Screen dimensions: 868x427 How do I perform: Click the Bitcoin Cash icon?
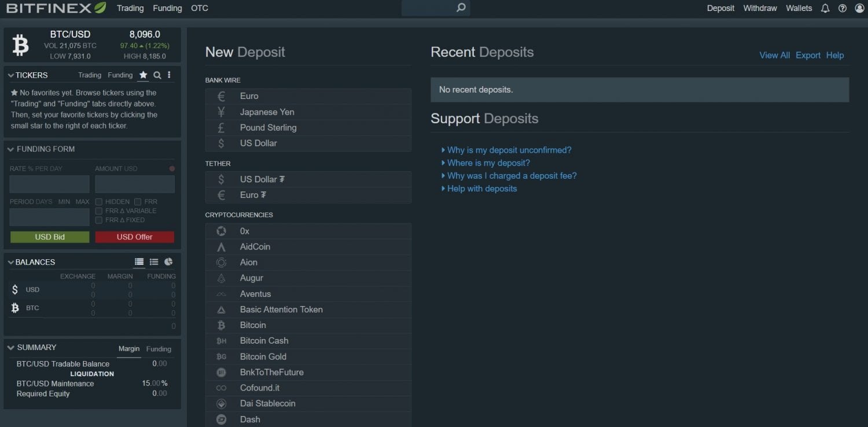[x=221, y=341]
